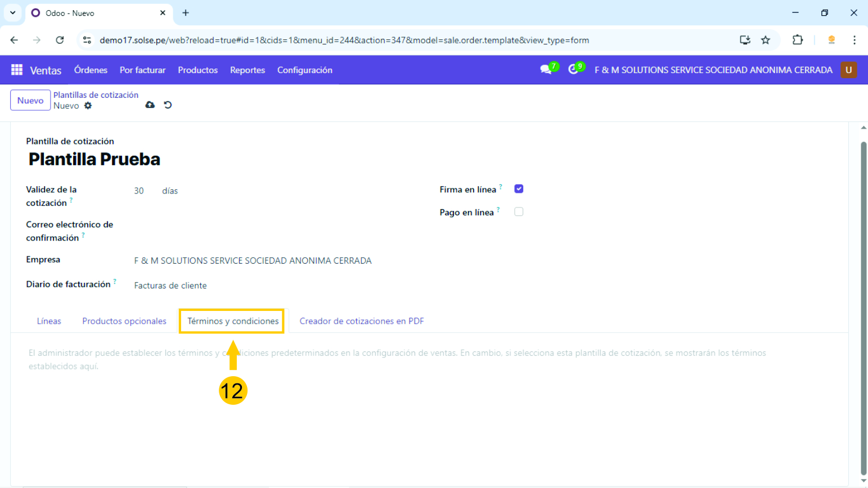The height and width of the screenshot is (488, 868).
Task: Open the browser extensions puzzle icon
Action: click(x=797, y=40)
